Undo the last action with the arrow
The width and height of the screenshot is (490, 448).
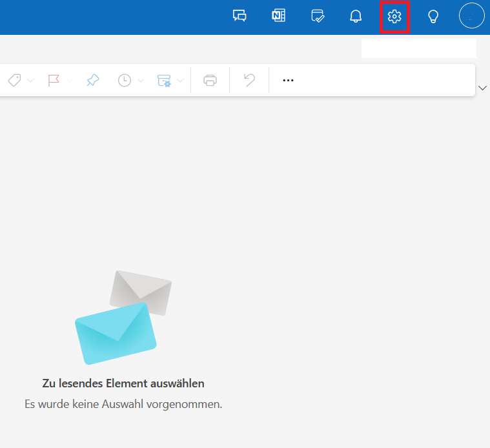249,80
